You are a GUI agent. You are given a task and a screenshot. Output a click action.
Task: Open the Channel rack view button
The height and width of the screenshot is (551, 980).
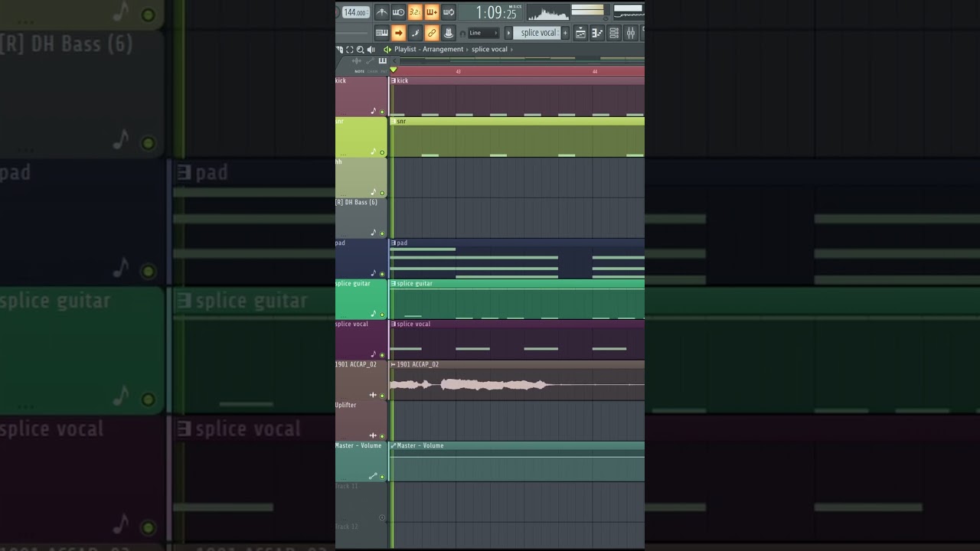coord(614,33)
